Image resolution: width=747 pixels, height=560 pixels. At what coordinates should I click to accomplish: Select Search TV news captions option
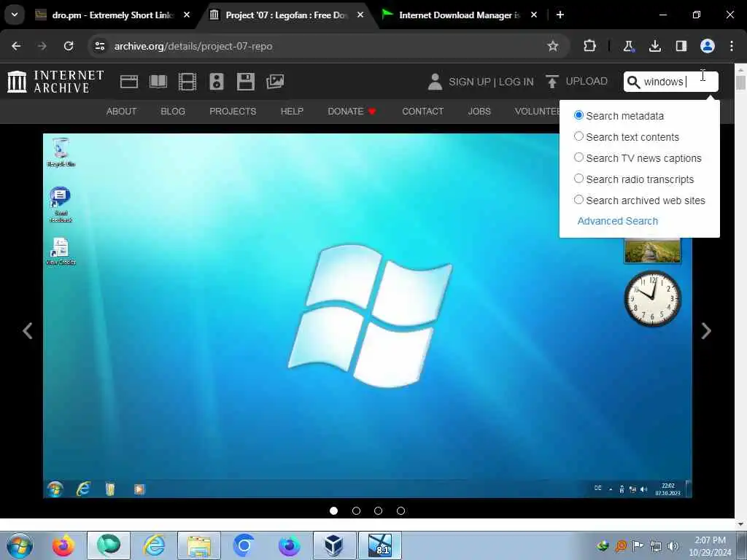tap(578, 157)
